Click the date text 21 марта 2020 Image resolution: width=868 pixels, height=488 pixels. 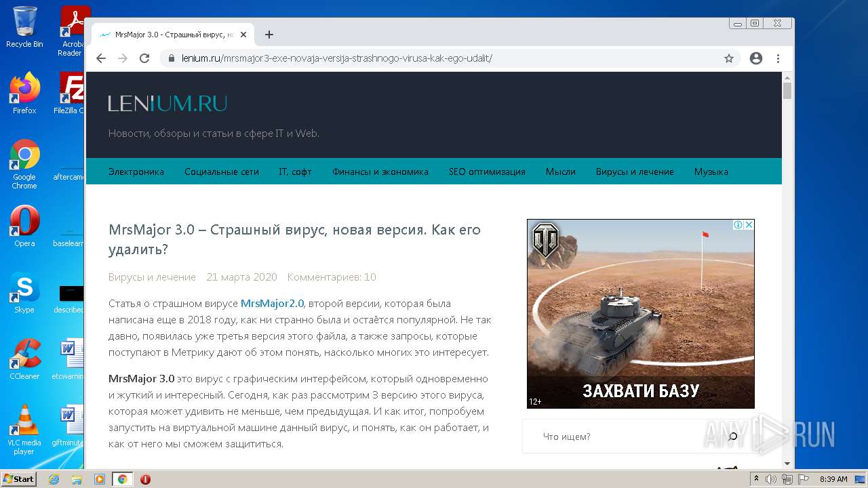(241, 277)
